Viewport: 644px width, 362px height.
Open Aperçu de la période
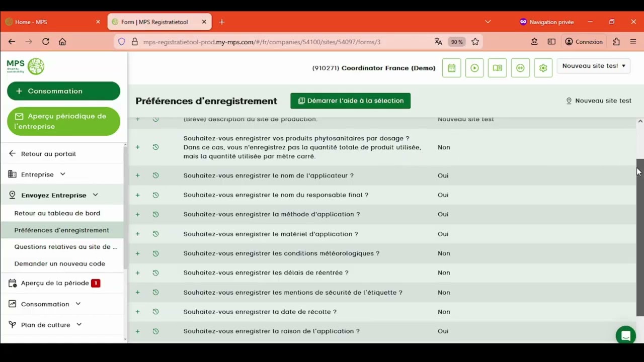[54, 283]
